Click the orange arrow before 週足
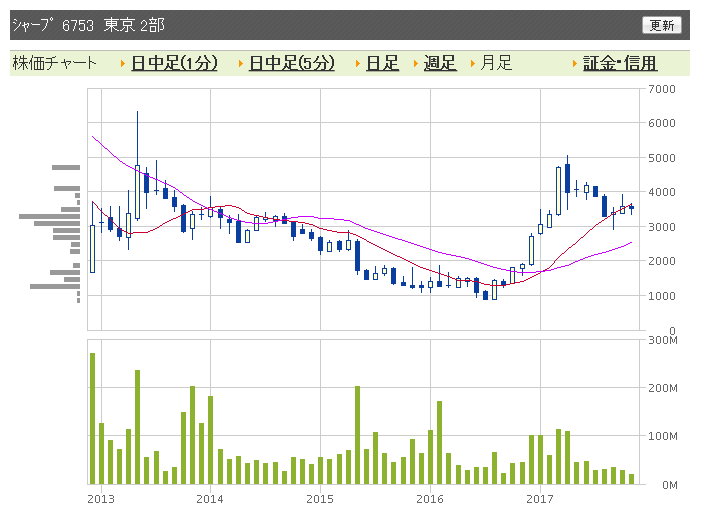This screenshot has height=531, width=701. (415, 63)
